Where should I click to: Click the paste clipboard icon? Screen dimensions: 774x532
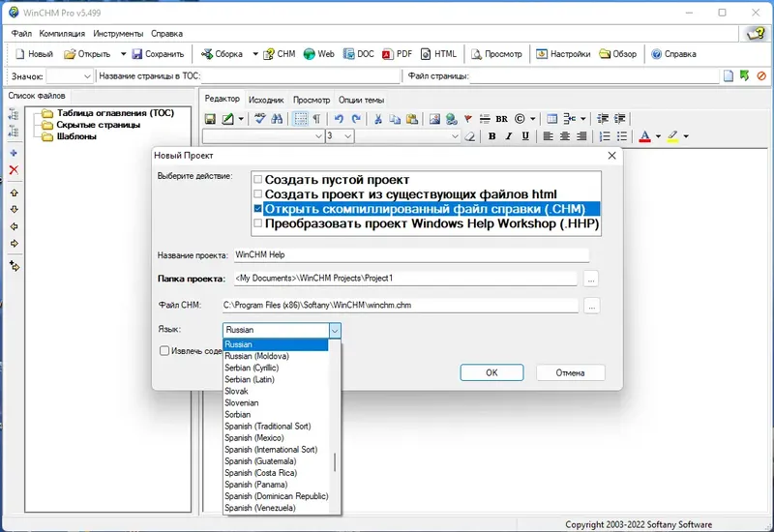click(x=412, y=119)
